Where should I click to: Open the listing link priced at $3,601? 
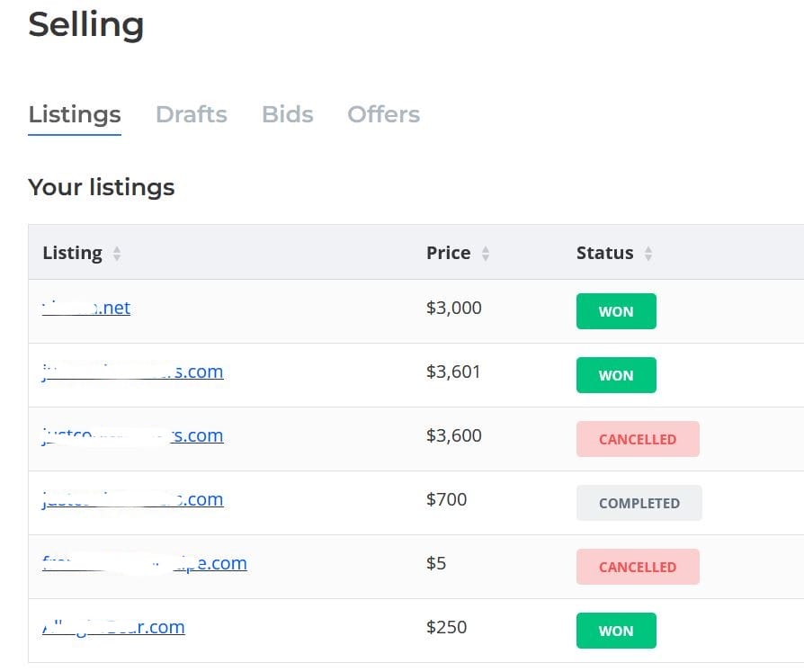point(133,372)
